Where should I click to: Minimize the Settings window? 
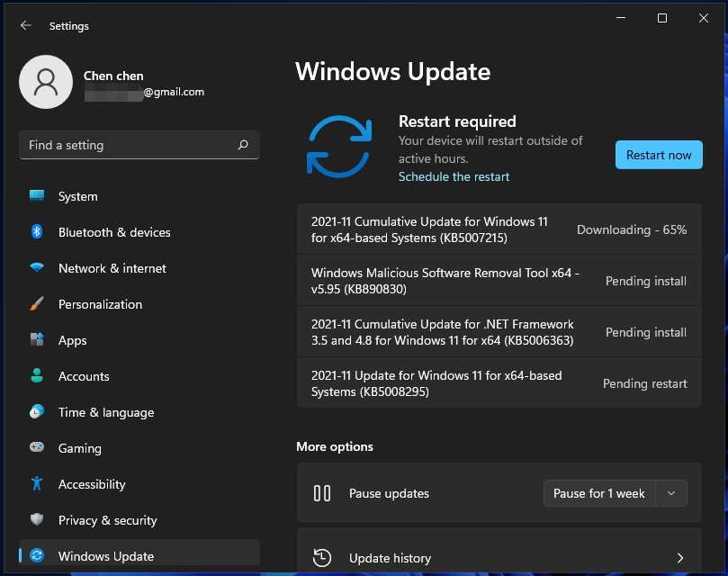tap(621, 18)
